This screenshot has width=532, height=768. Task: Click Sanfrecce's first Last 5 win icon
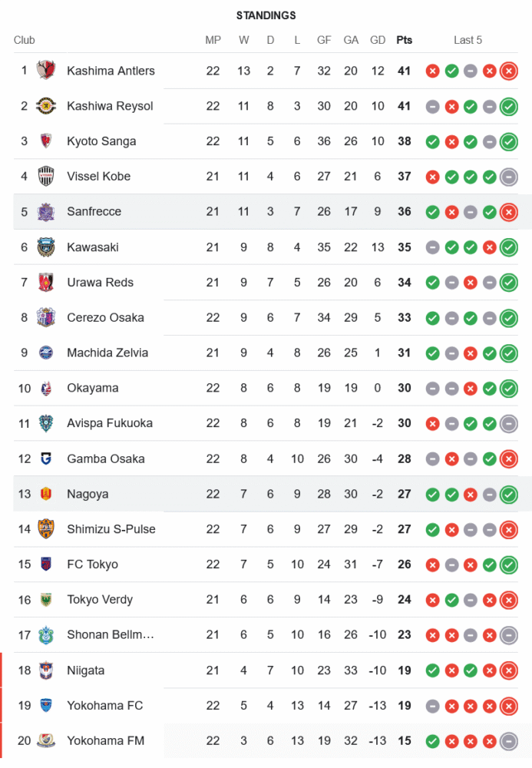click(432, 212)
